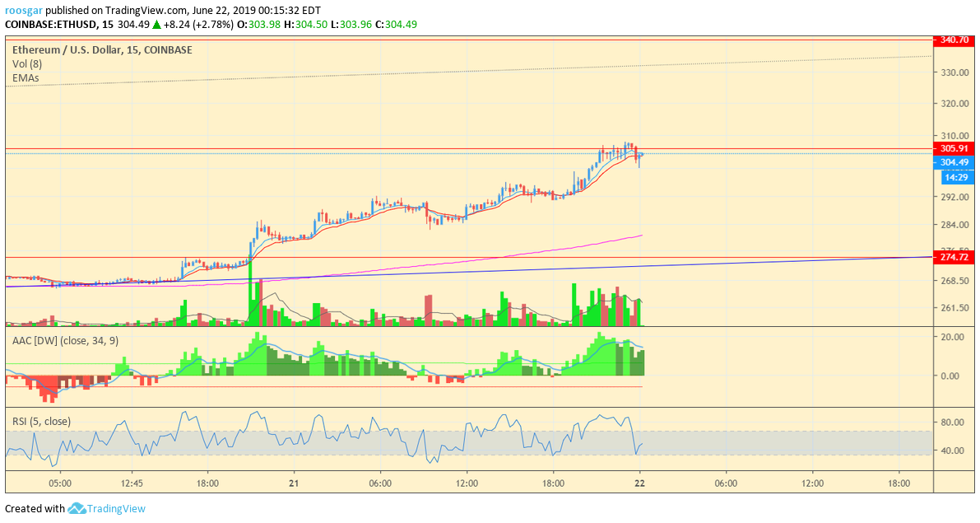Click the L:303.96 low value
The height and width of the screenshot is (523, 980).
(351, 25)
